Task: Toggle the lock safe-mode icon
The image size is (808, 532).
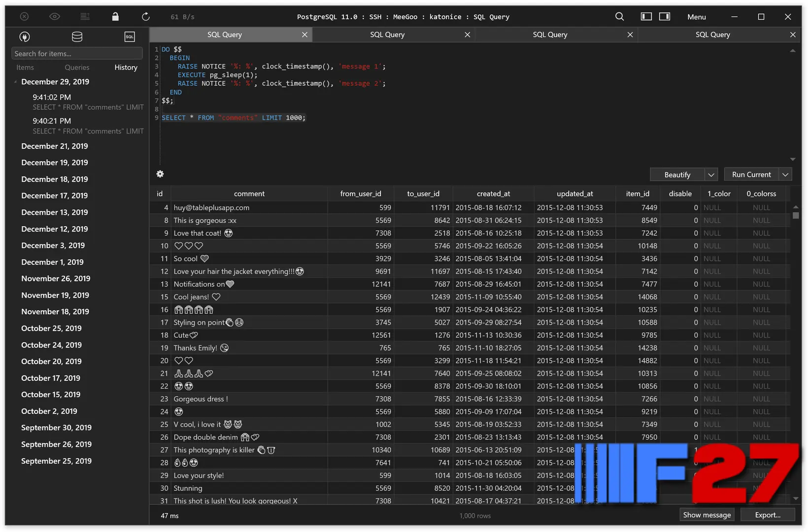Action: point(115,16)
